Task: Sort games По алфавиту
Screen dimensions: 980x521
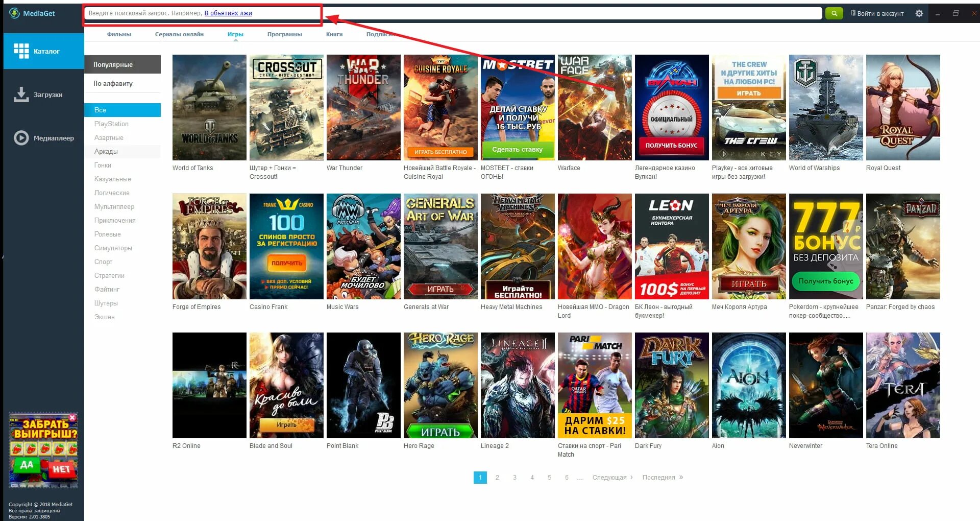Action: 122,83
